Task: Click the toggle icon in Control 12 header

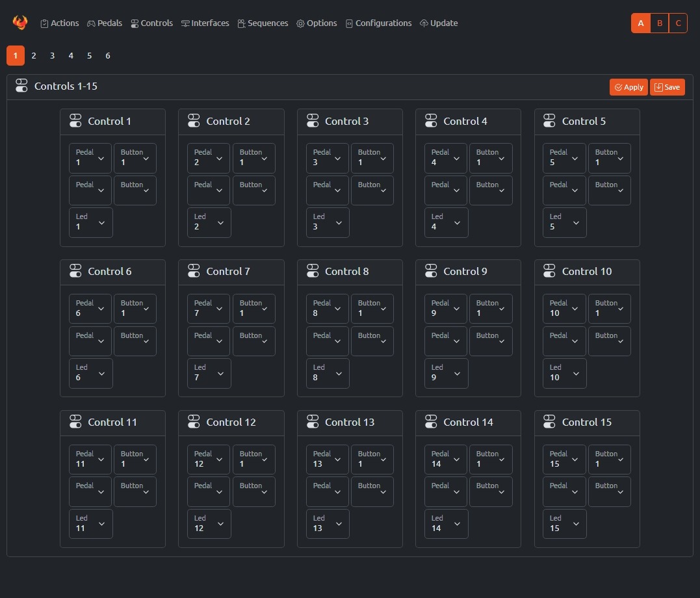Action: [x=194, y=422]
